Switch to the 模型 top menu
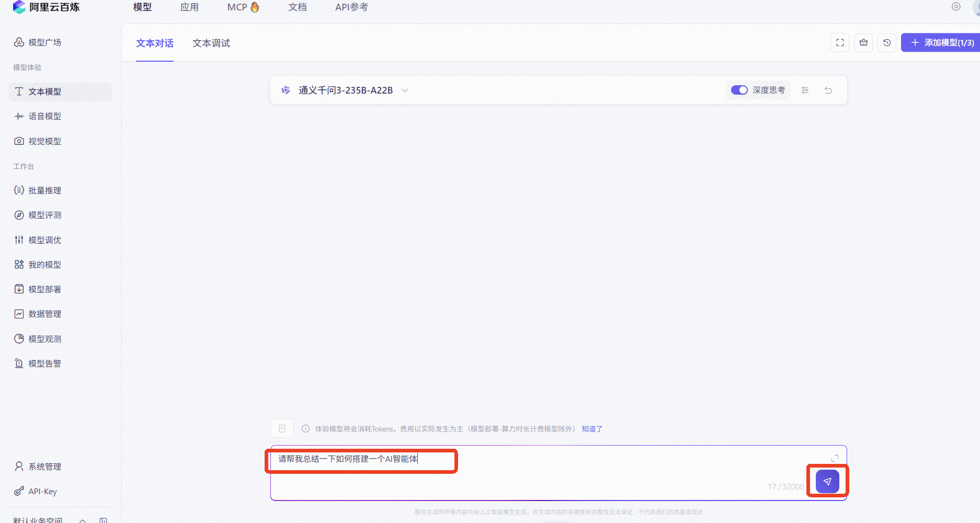The image size is (980, 523). (142, 7)
